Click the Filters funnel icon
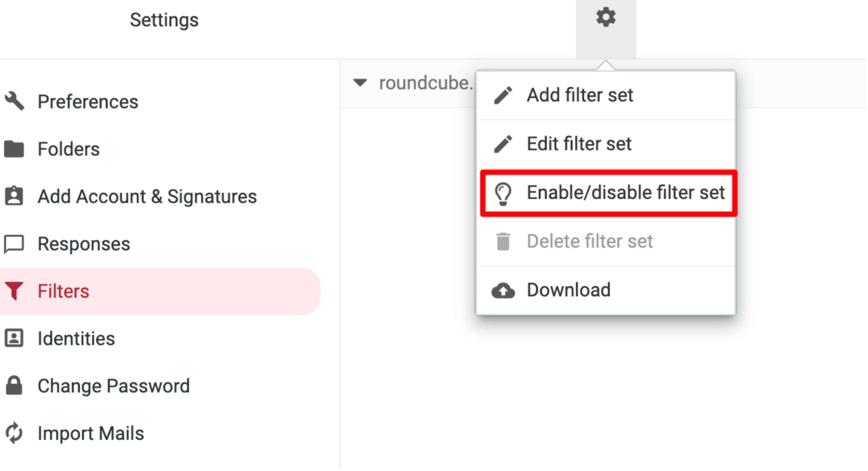This screenshot has height=471, width=868. pyautogui.click(x=14, y=291)
